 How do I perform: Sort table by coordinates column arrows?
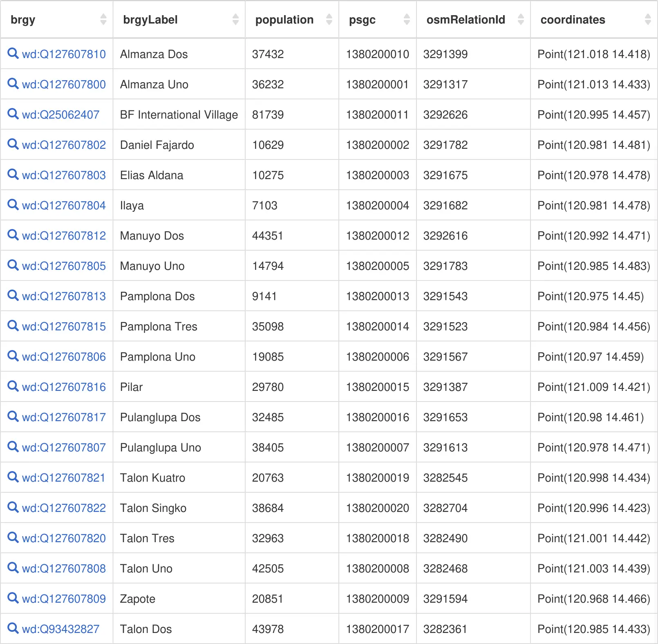click(x=648, y=19)
